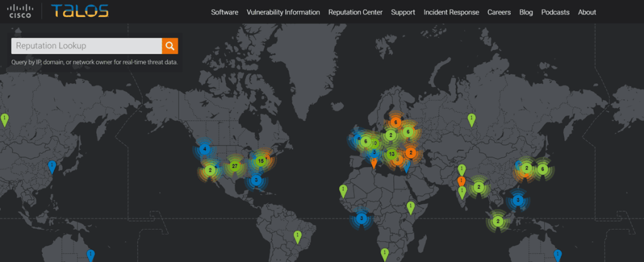The image size is (644, 262).
Task: Open the Reputation Center menu
Action: pyautogui.click(x=355, y=12)
